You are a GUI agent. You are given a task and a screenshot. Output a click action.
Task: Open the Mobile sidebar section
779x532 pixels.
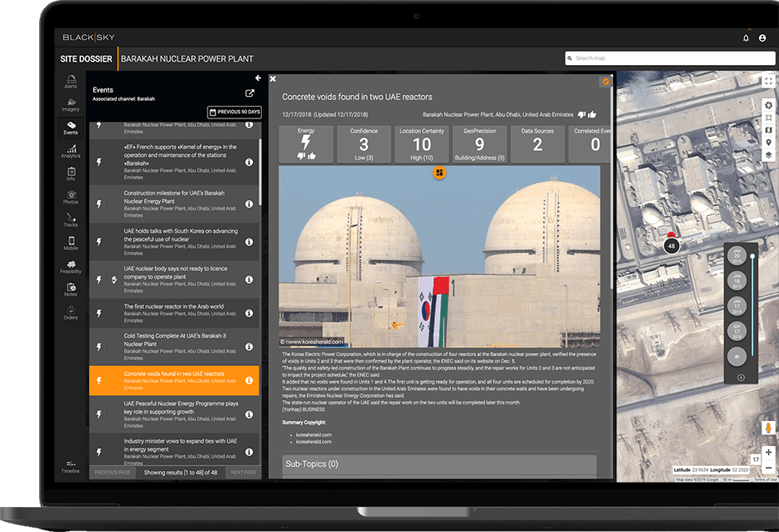(x=71, y=243)
